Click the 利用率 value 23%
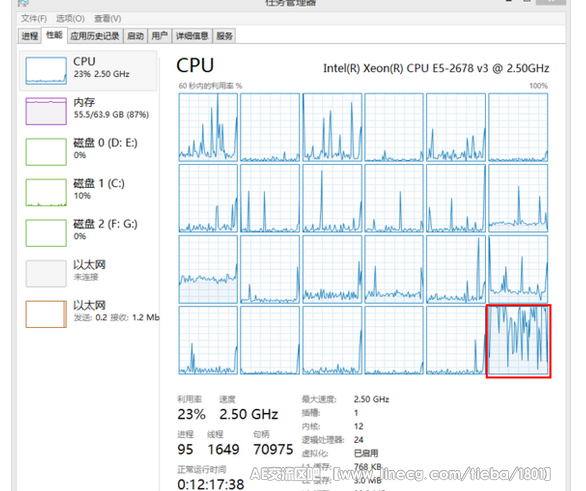 pyautogui.click(x=191, y=414)
